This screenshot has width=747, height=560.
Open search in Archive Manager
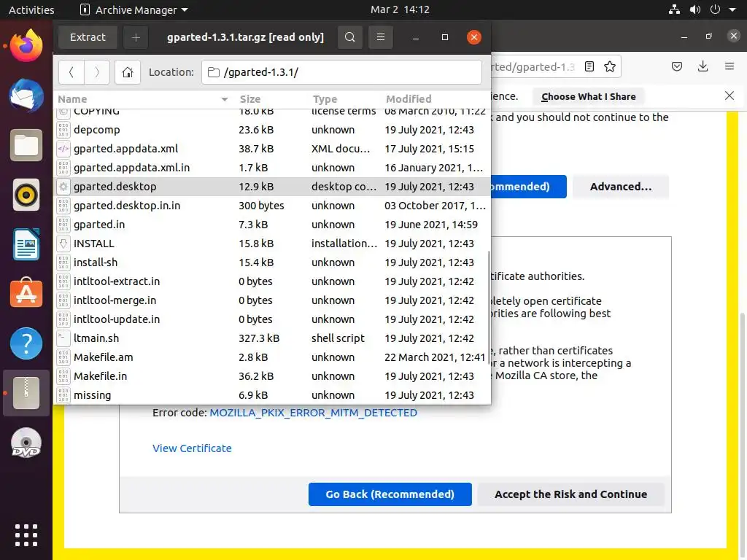tap(349, 37)
